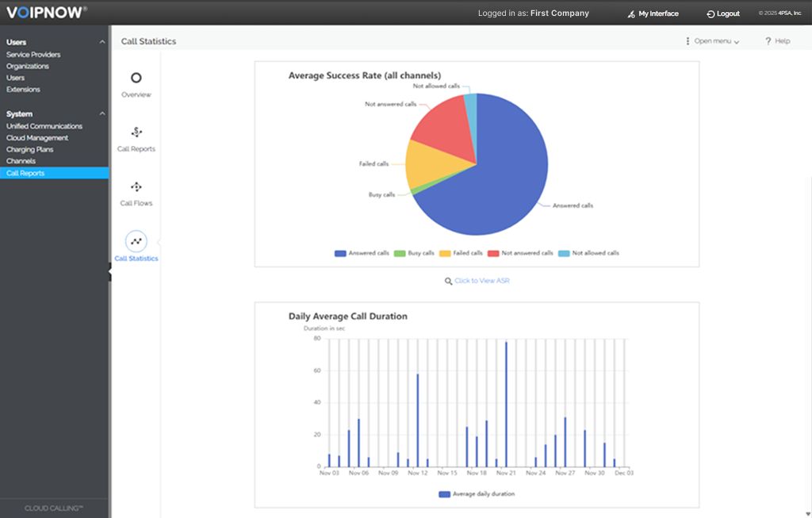Click the VoipNow logo
Image resolution: width=812 pixels, height=518 pixels.
click(x=47, y=13)
